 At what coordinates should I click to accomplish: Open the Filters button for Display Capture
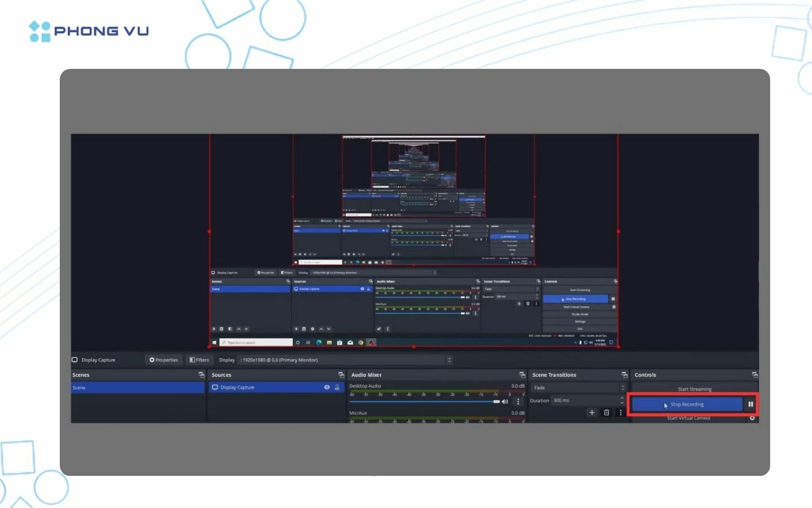[x=198, y=360]
